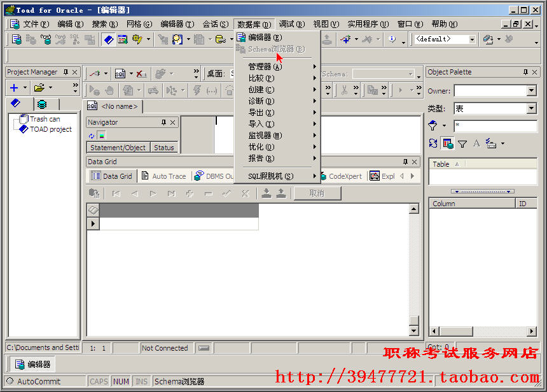Screen dimensions: 547x392
Task: Open the 导出 (X) submenu
Action: coord(277,113)
